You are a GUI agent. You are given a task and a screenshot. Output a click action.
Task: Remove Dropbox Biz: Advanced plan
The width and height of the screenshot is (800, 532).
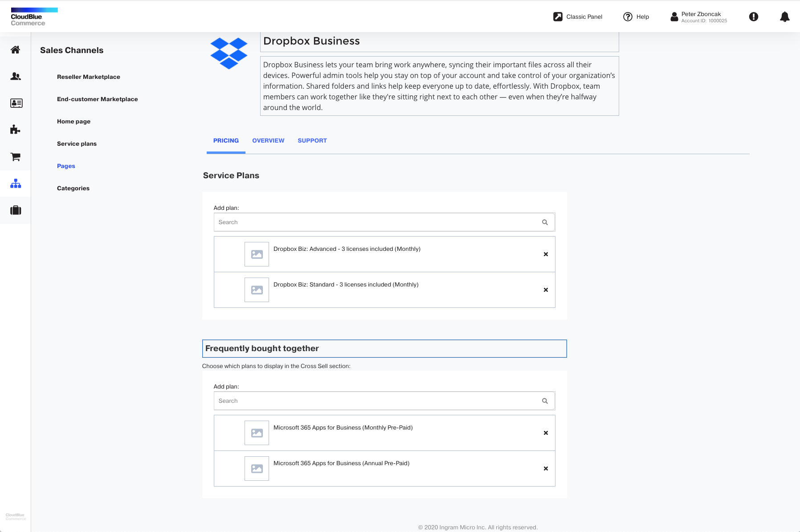(546, 254)
